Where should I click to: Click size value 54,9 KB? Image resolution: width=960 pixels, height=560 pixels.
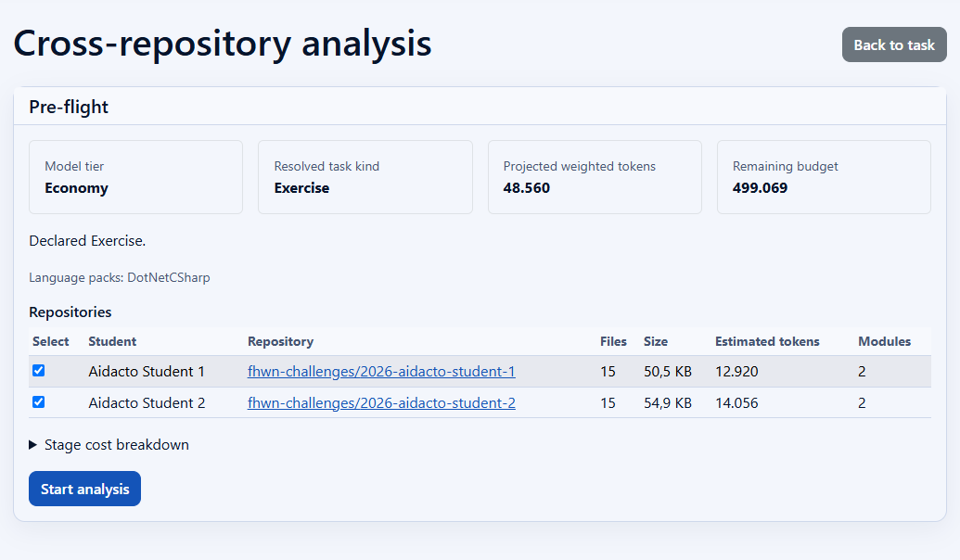tap(667, 403)
